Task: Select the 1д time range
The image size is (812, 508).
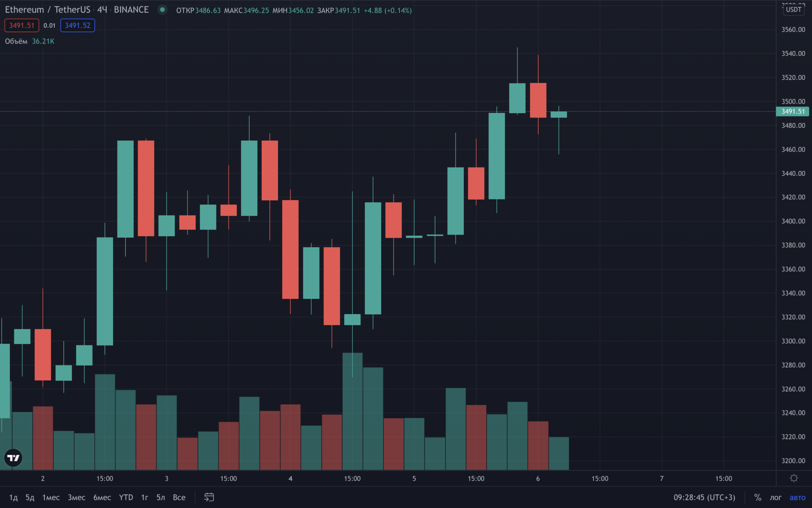Action: click(x=13, y=497)
